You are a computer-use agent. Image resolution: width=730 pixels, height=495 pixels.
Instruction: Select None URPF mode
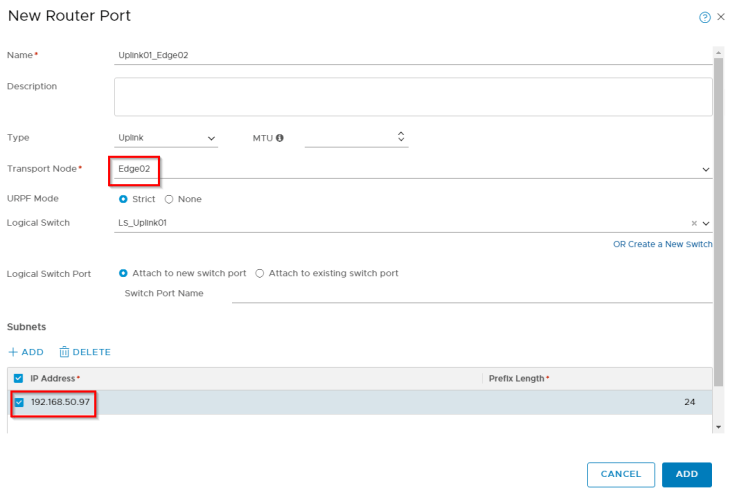coord(169,199)
